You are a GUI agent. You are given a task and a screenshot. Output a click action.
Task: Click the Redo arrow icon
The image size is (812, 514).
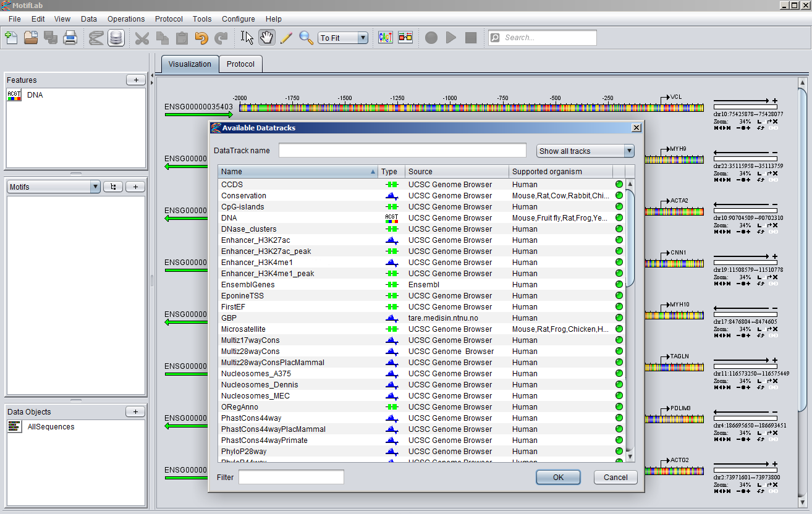click(221, 38)
